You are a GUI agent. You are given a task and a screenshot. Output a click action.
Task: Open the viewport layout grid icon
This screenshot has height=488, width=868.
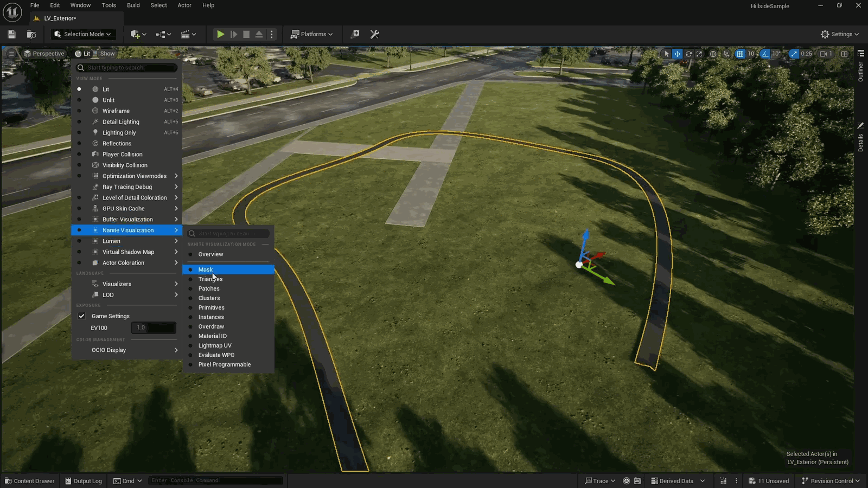(x=844, y=54)
